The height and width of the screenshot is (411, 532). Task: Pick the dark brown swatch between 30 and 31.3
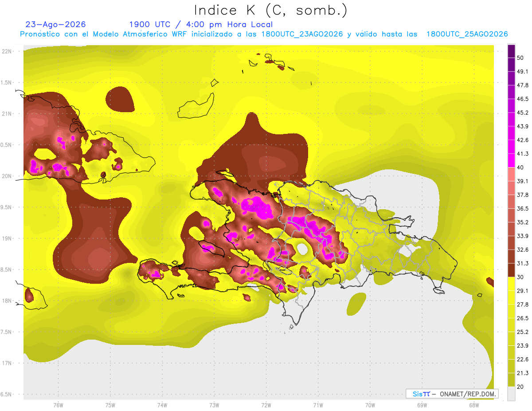(x=511, y=270)
